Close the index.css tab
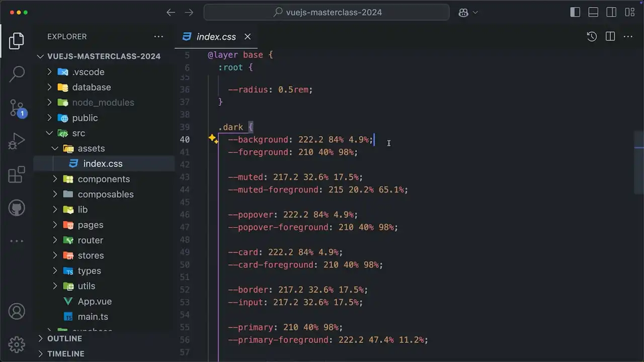The width and height of the screenshot is (644, 362). click(x=248, y=37)
